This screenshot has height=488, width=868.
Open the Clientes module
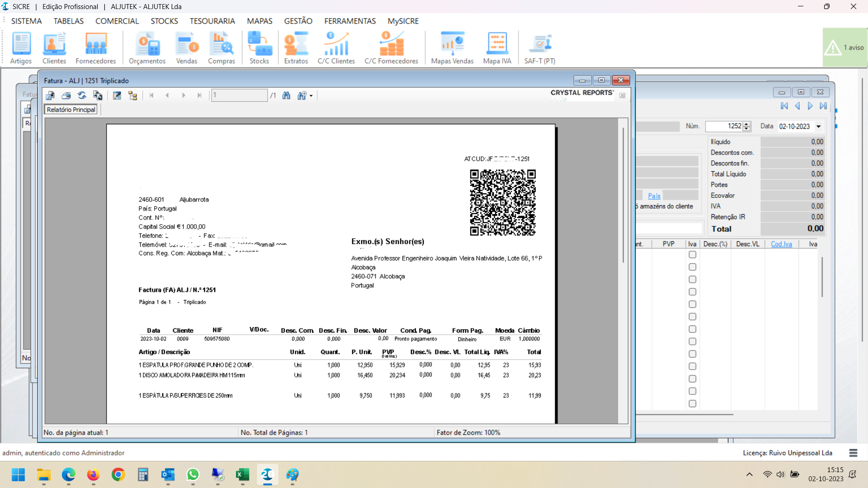click(x=54, y=48)
